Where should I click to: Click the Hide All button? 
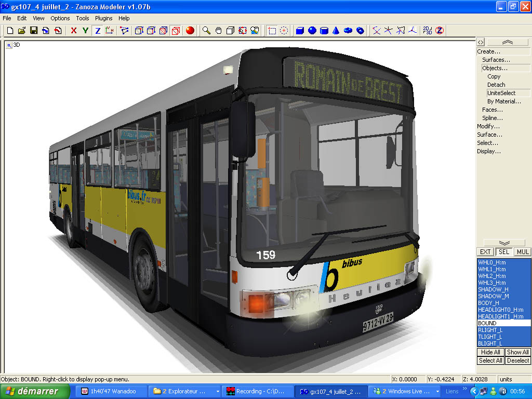(x=490, y=352)
